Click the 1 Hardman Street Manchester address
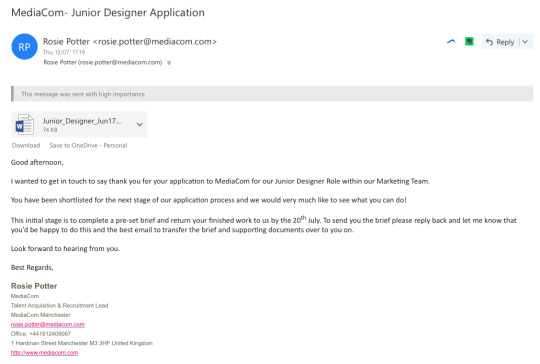This screenshot has height=364, width=540. [x=82, y=343]
